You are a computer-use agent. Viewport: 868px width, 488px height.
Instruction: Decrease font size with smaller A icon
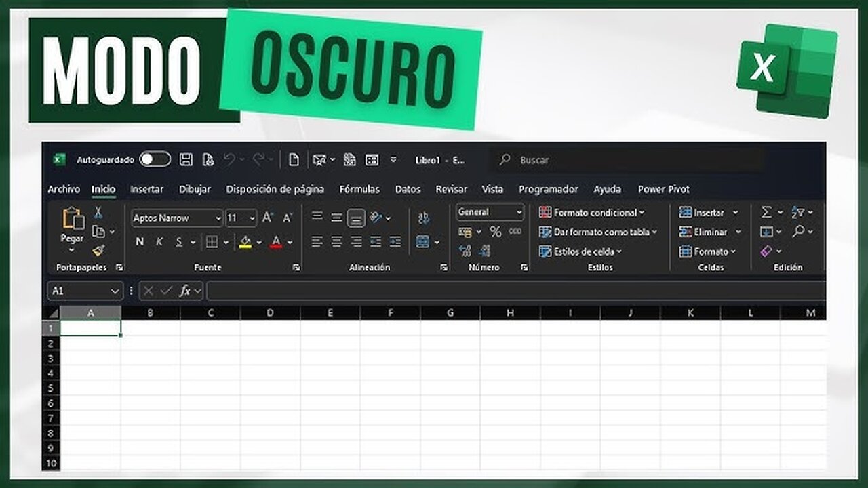point(288,218)
